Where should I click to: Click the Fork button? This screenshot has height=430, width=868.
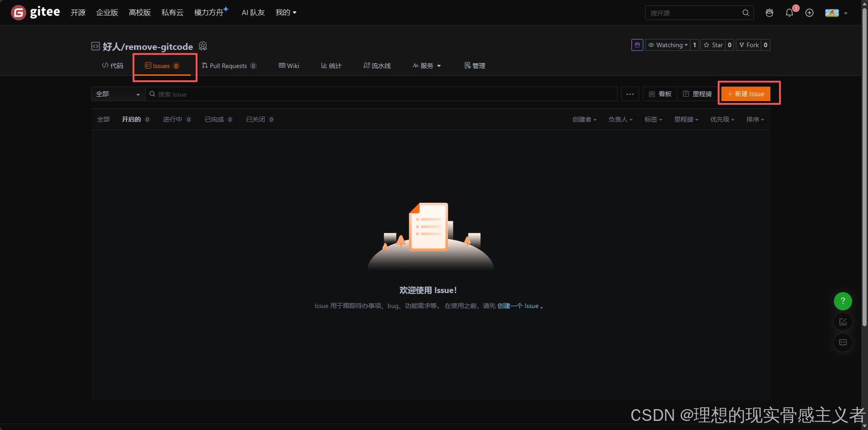(x=749, y=45)
